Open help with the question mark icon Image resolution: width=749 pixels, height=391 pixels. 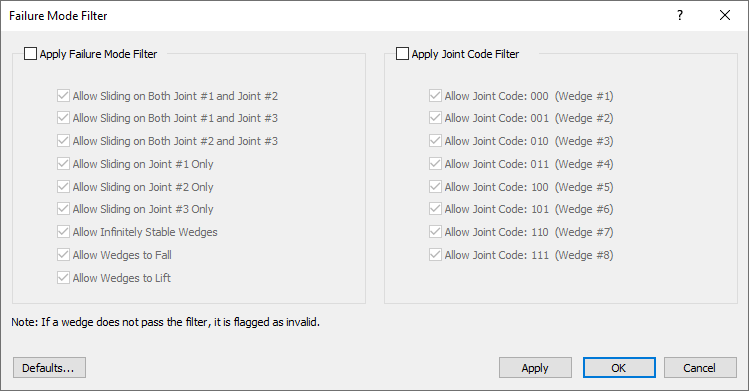coord(680,15)
